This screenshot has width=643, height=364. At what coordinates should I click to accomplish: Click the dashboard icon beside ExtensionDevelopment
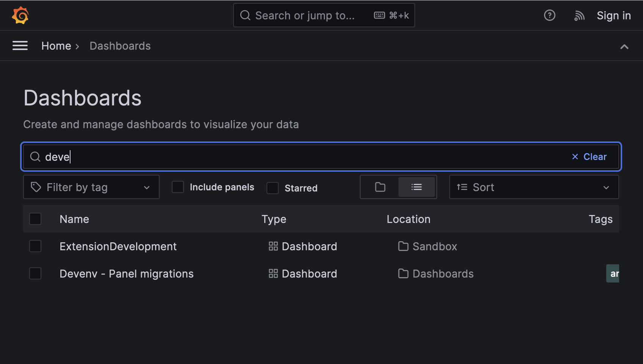coord(273,246)
